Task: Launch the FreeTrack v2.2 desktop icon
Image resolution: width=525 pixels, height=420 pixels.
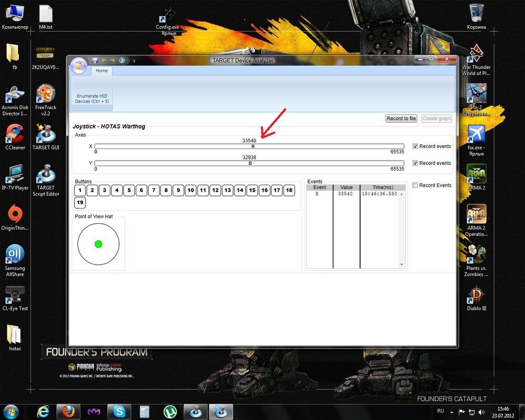Action: coord(46,100)
